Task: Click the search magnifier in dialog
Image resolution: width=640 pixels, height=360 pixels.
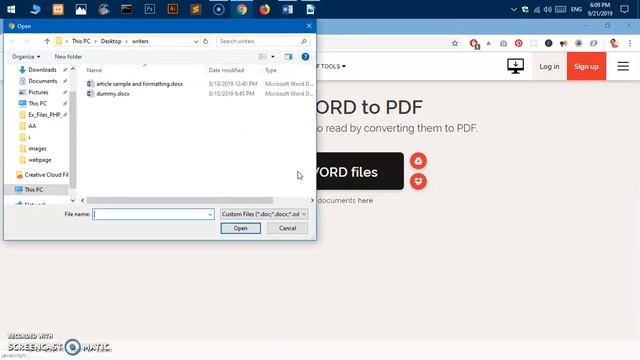Action: coord(304,41)
